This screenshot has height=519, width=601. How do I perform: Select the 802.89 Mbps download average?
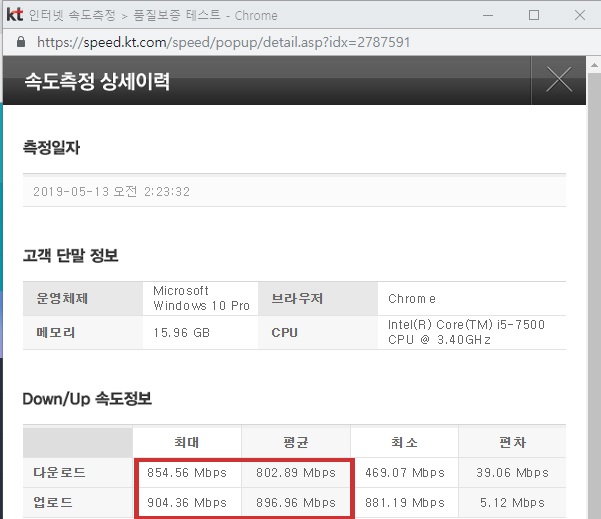click(296, 473)
